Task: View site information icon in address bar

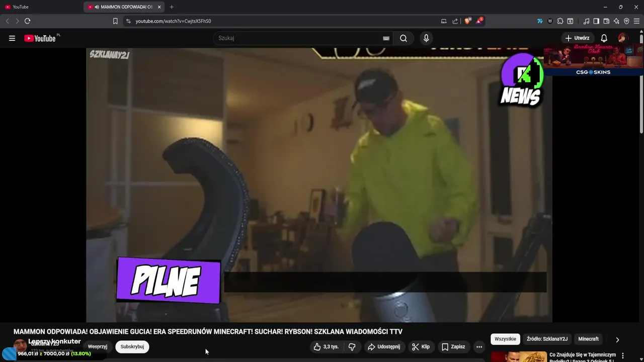Action: coord(128,21)
